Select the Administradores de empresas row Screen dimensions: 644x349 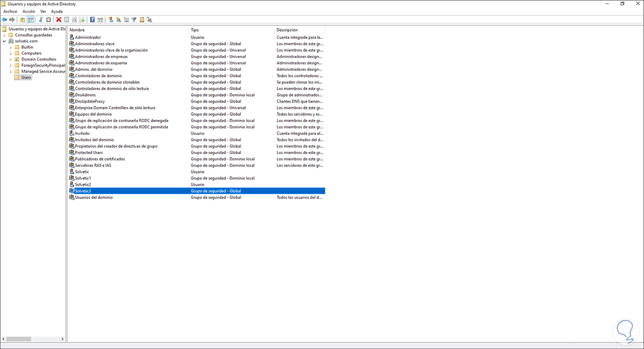coord(196,56)
